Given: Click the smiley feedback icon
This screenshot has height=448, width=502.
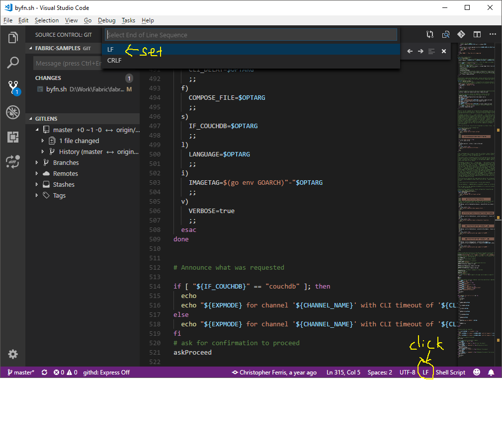Looking at the screenshot, I should click(x=477, y=372).
